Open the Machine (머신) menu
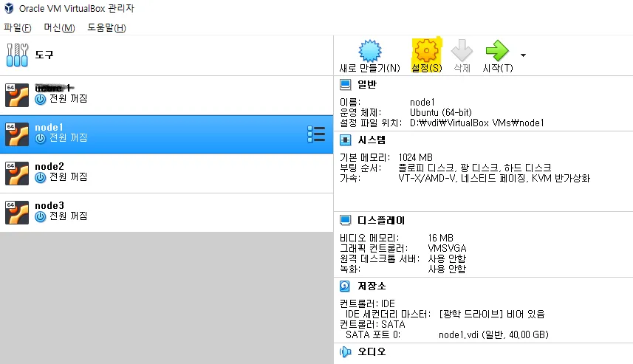Screen dimensions: 633x364 click(59, 28)
